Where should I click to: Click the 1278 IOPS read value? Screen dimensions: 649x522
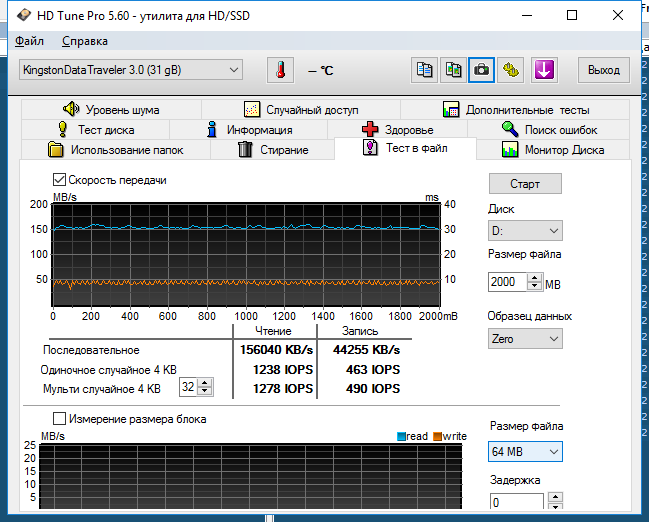(x=283, y=389)
